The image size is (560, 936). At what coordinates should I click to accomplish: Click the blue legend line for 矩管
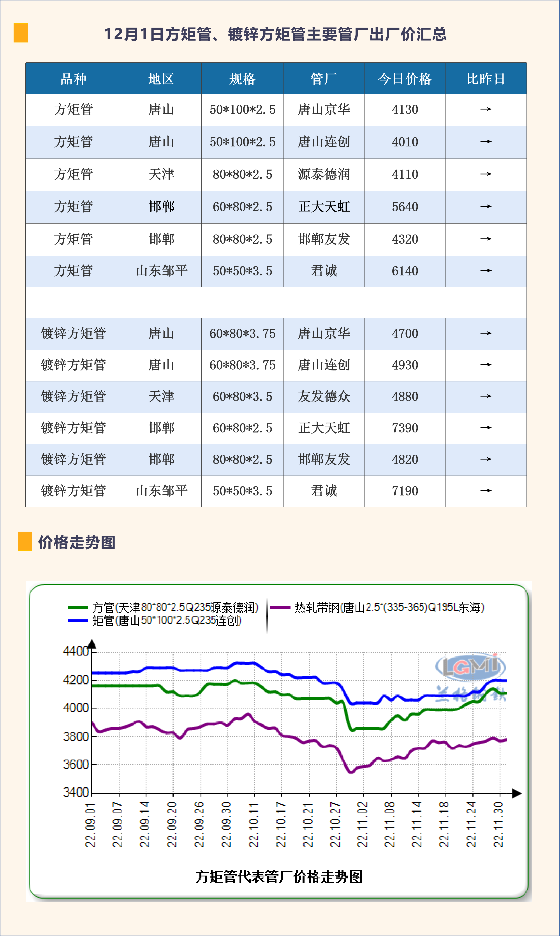click(78, 621)
